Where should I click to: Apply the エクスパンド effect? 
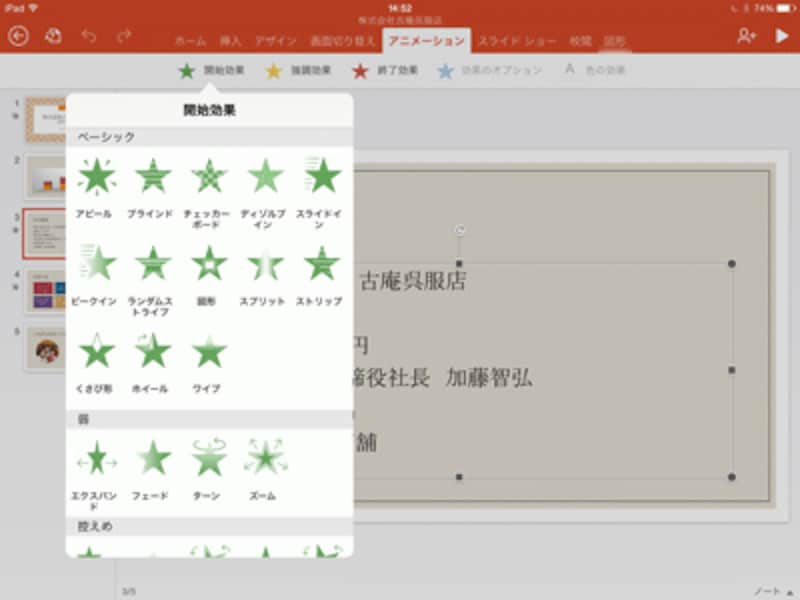click(x=95, y=474)
